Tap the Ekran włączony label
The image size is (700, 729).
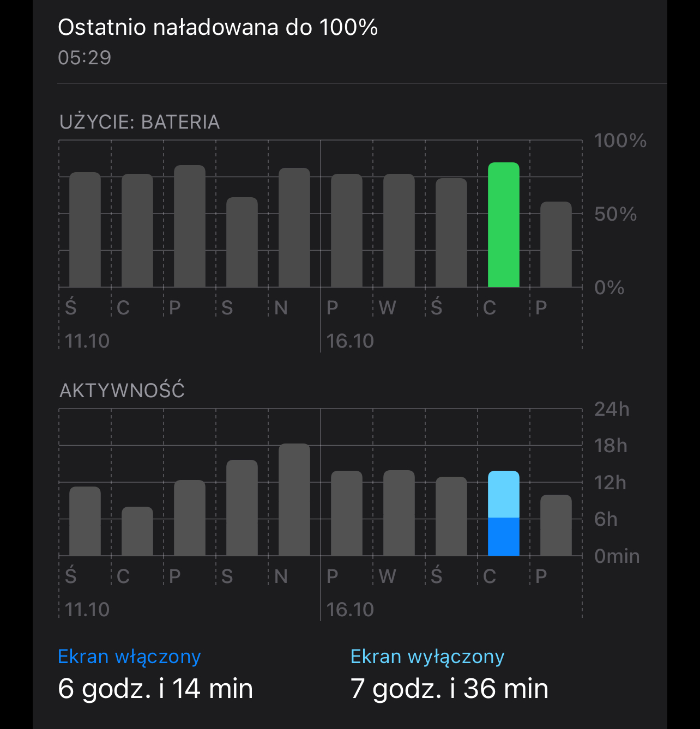point(129,657)
